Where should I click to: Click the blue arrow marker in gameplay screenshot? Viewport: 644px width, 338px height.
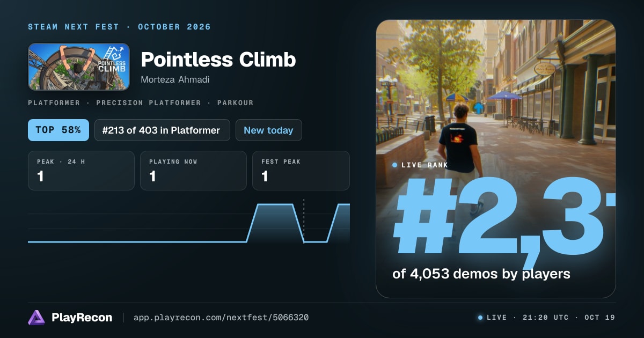click(x=479, y=108)
